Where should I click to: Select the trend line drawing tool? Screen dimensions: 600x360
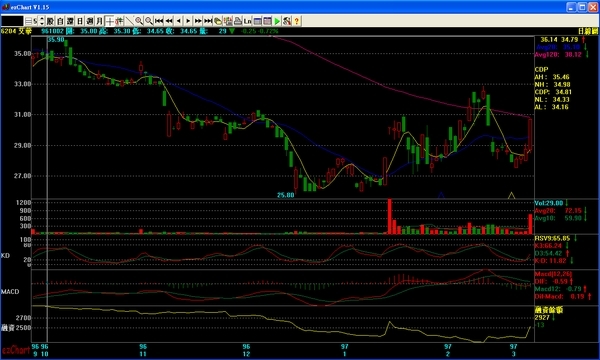[x=129, y=21]
